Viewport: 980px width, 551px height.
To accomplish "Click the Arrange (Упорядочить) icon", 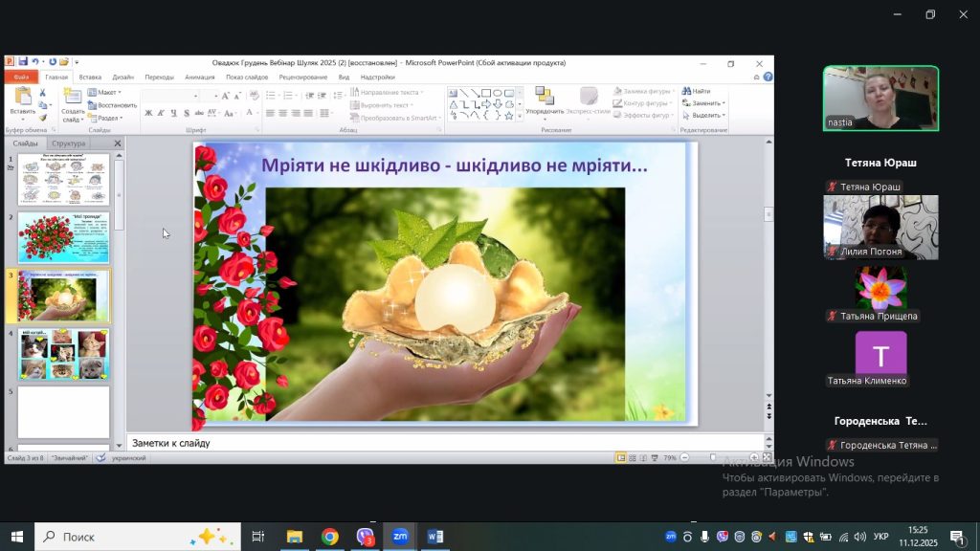I will click(544, 96).
